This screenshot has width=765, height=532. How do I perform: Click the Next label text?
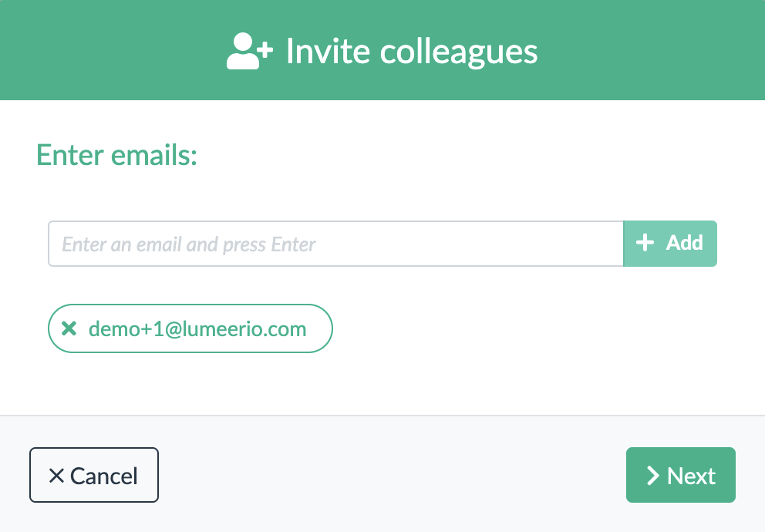coord(691,476)
